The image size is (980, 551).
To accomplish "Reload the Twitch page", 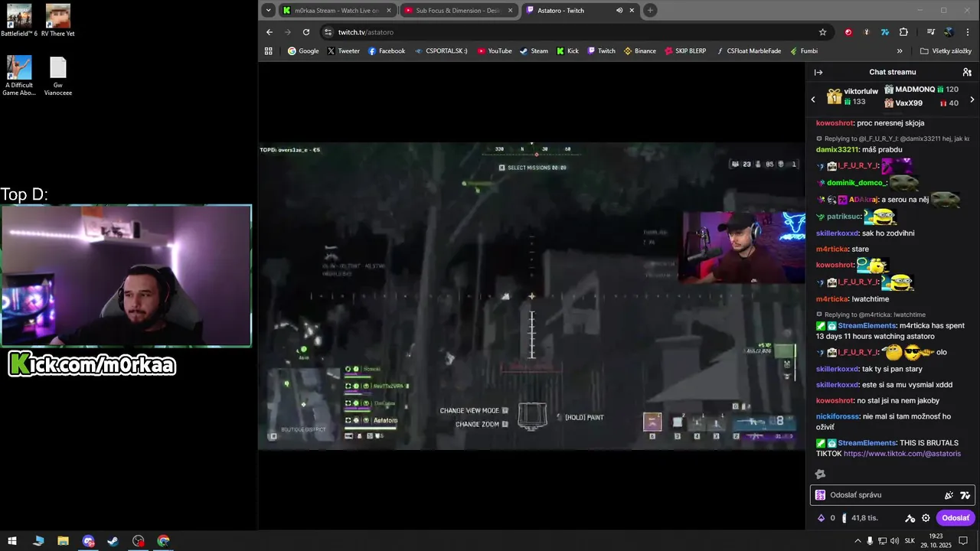I will (x=306, y=32).
